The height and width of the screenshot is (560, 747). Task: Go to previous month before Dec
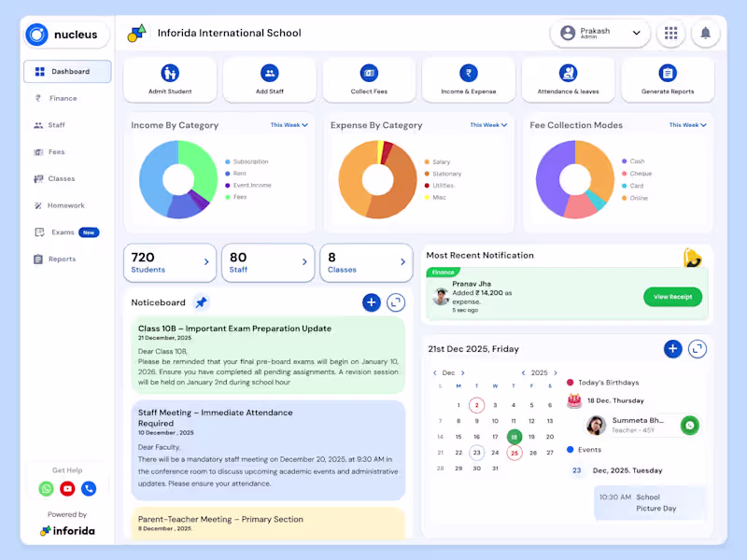coord(434,372)
